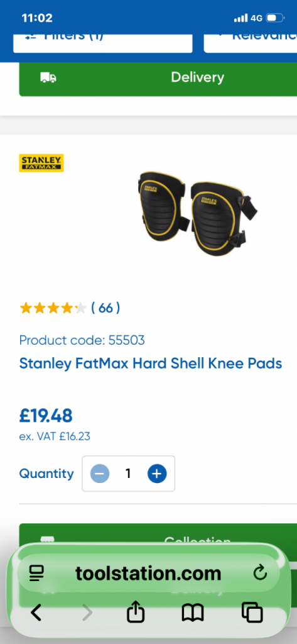Screen dimensions: 297x644
Task: Click the green Delivery button
Action: click(158, 78)
